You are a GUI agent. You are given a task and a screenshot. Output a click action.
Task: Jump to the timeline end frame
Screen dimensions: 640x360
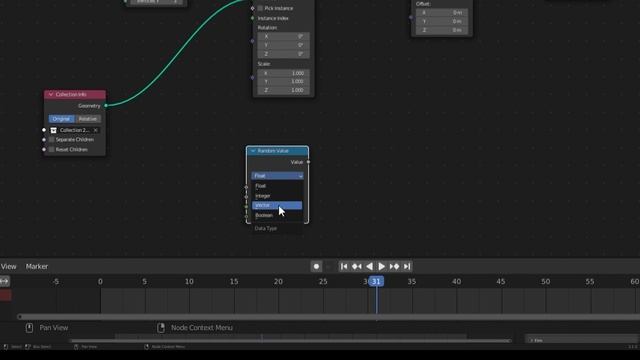[407, 267]
